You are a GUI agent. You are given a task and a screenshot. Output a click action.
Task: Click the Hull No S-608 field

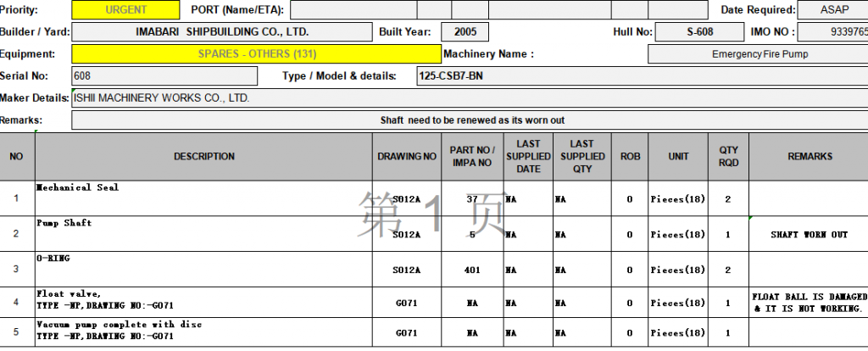coord(699,32)
